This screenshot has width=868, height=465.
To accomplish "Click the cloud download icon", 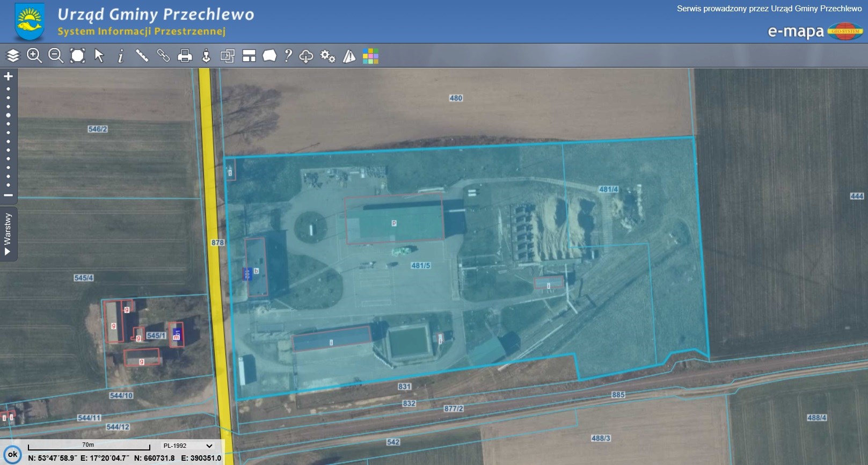I will [306, 56].
